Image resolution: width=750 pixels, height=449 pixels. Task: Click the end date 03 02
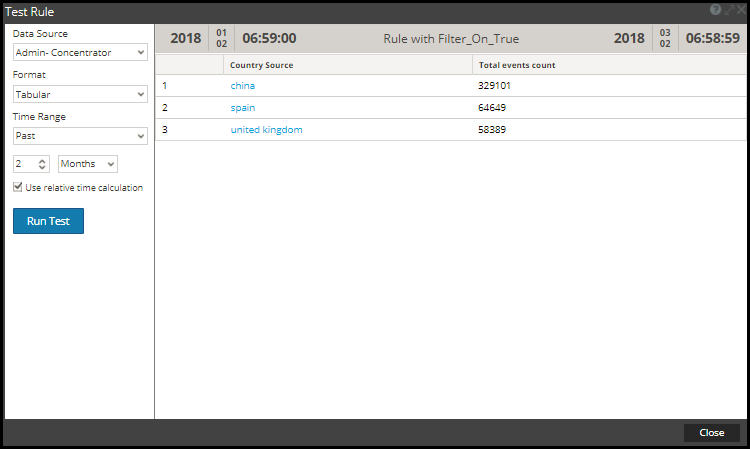tap(665, 38)
